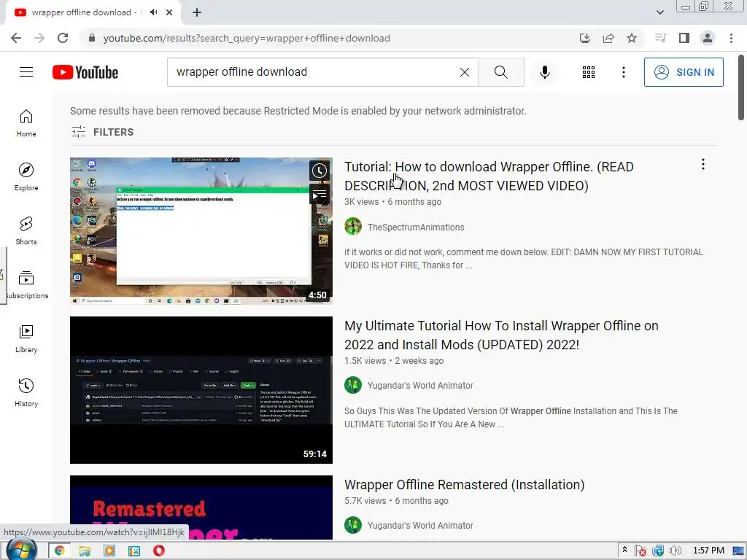Open thumbnail of Tutorial How to download Wrapper Offline
This screenshot has width=747, height=560.
pyautogui.click(x=201, y=231)
